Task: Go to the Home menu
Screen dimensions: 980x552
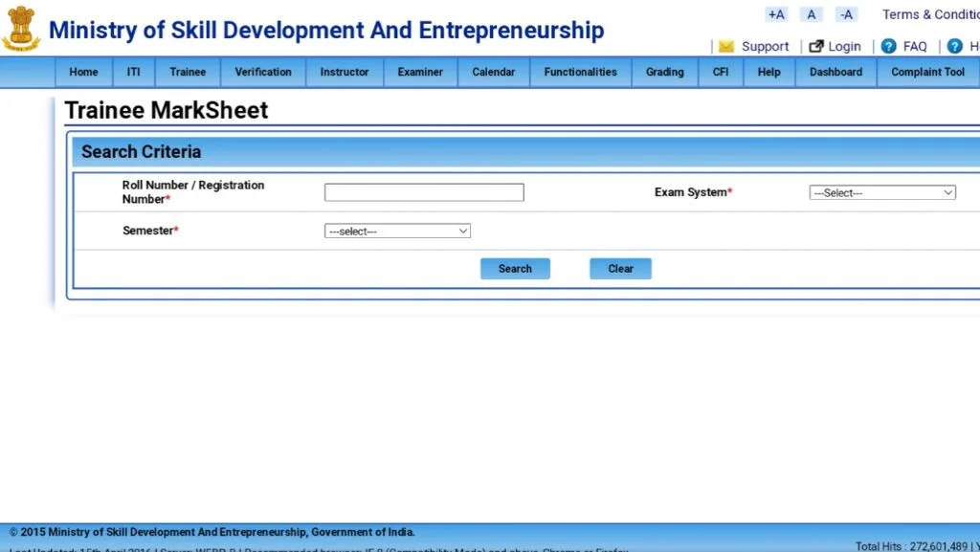Action: coord(84,72)
